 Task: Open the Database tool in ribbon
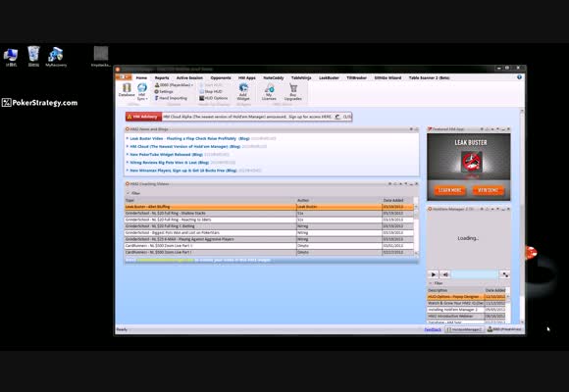[127, 90]
